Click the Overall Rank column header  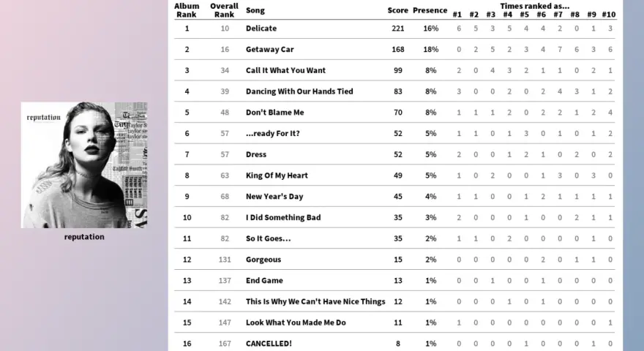click(x=224, y=10)
